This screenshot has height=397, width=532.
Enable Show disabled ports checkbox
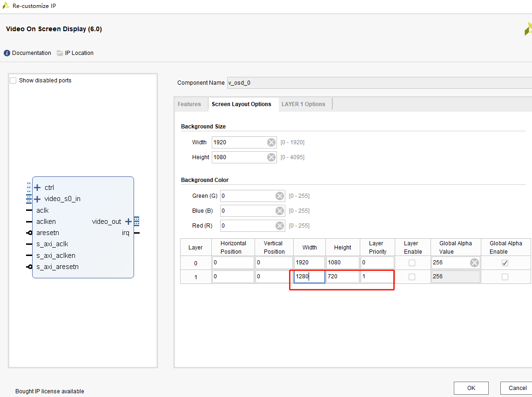coord(13,81)
